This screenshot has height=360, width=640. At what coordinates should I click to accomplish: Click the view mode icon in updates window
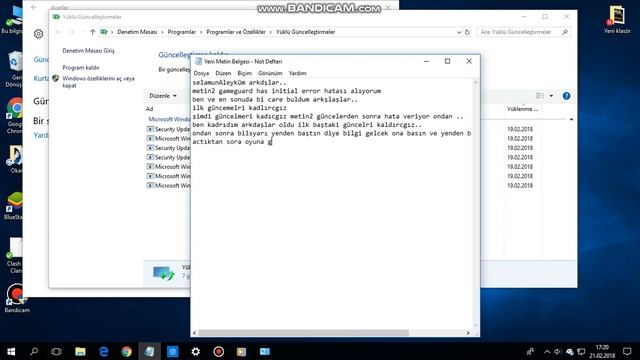[x=540, y=96]
